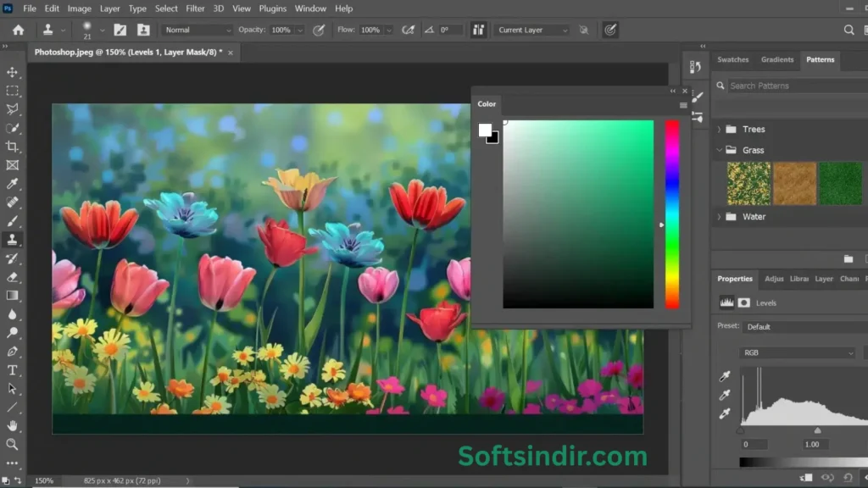Toggle the Aligned sample option button
Screen dimensions: 868x488
point(479,30)
